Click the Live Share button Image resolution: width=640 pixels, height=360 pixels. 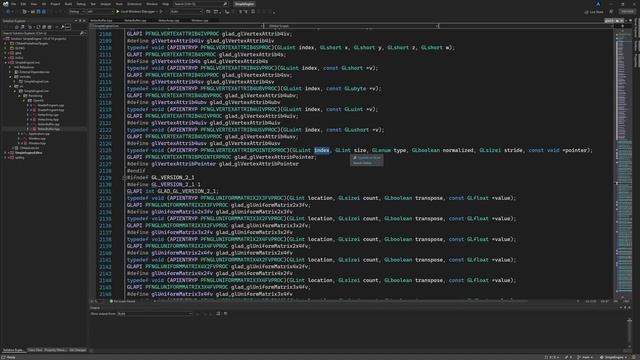[x=594, y=12]
